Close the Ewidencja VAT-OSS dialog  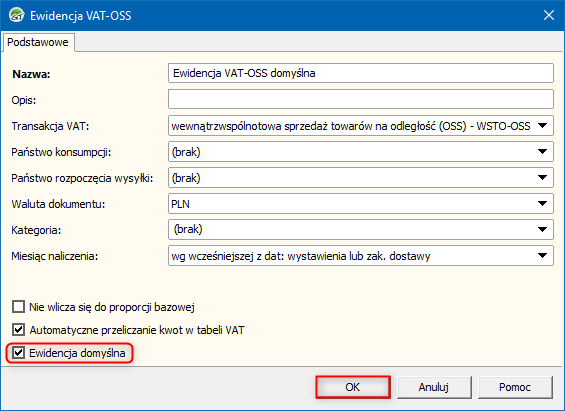pos(548,15)
